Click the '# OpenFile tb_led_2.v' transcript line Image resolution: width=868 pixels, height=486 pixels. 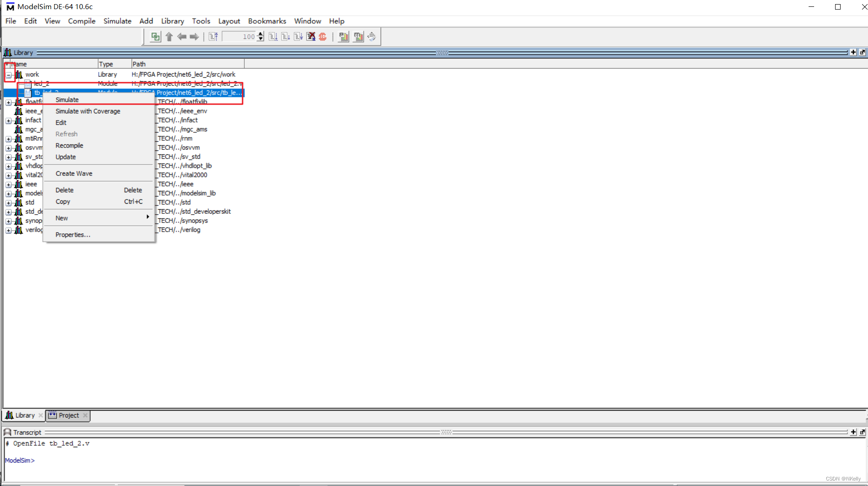(x=48, y=444)
